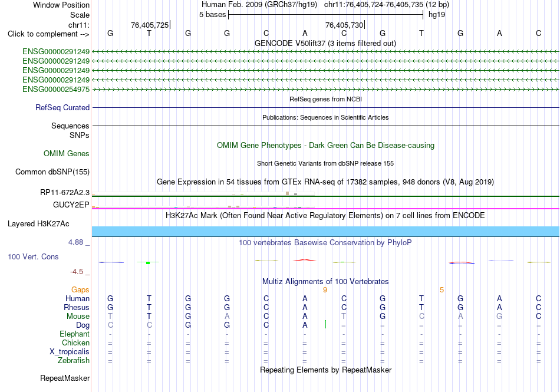The width and height of the screenshot is (560, 392).
Task: Click the RefSeq Curated track label
Action: coord(62,107)
